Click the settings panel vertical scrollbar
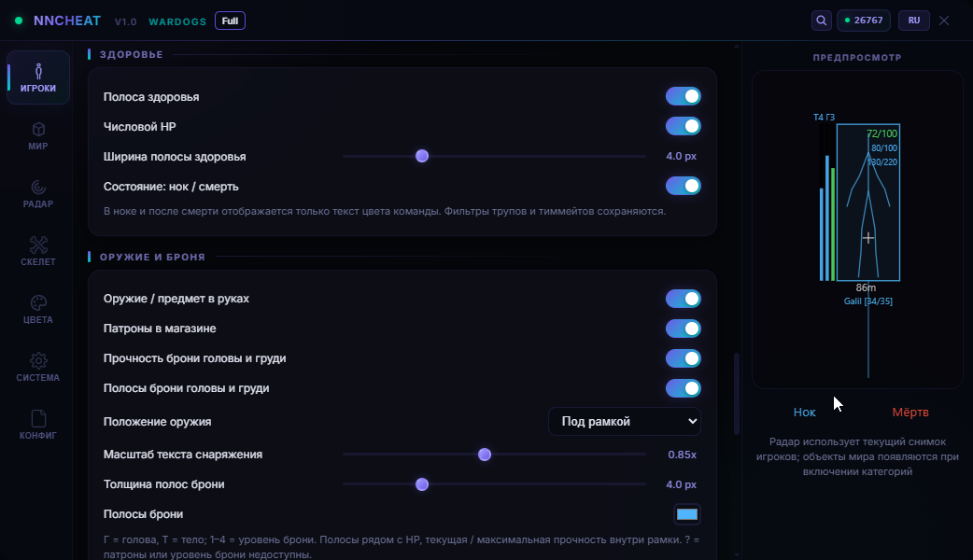The width and height of the screenshot is (973, 560). pos(737,394)
